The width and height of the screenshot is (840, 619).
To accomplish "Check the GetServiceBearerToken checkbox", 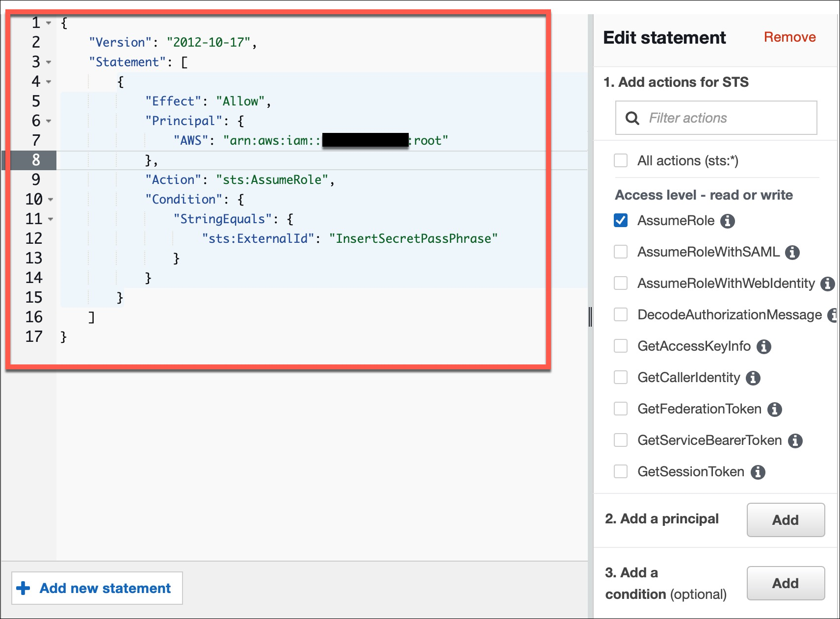I will [621, 440].
